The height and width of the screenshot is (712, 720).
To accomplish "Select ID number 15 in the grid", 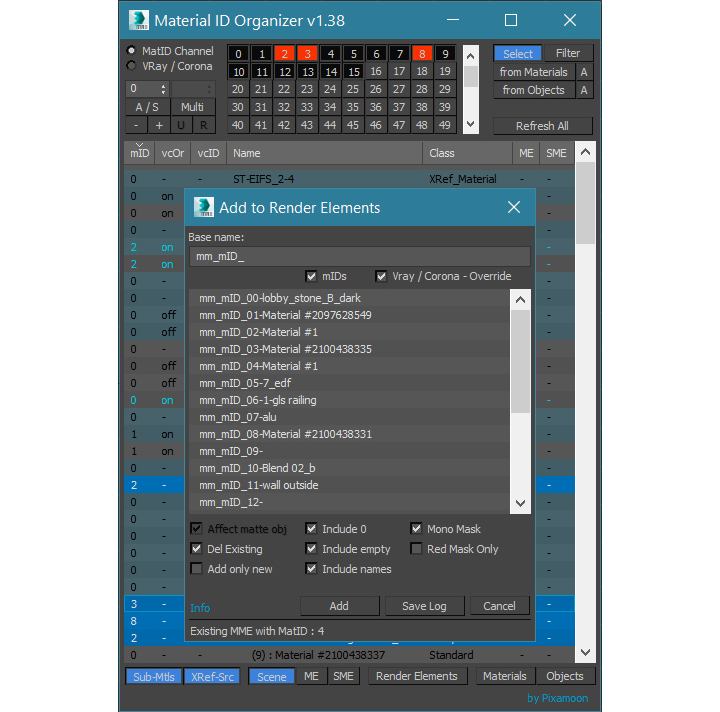I will click(x=354, y=72).
